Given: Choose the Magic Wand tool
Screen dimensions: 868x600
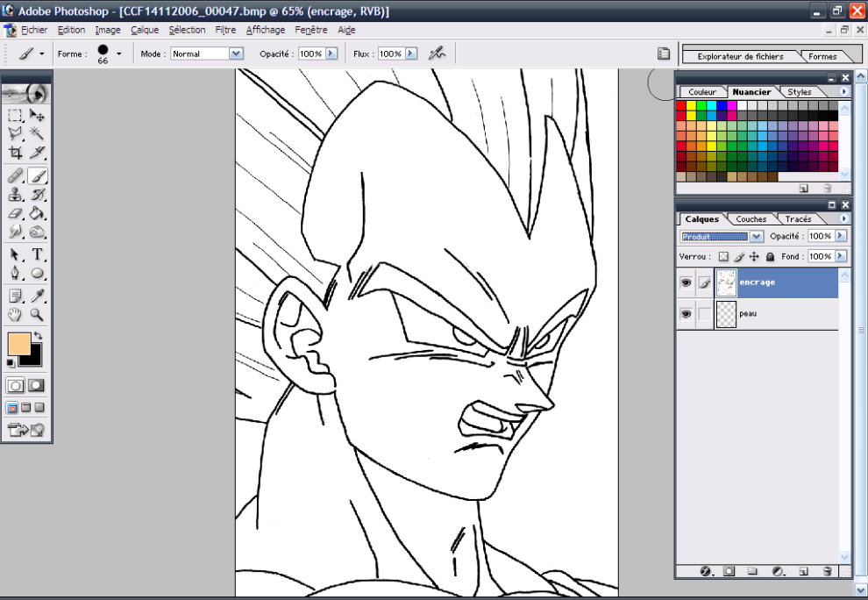Looking at the screenshot, I should [37, 133].
